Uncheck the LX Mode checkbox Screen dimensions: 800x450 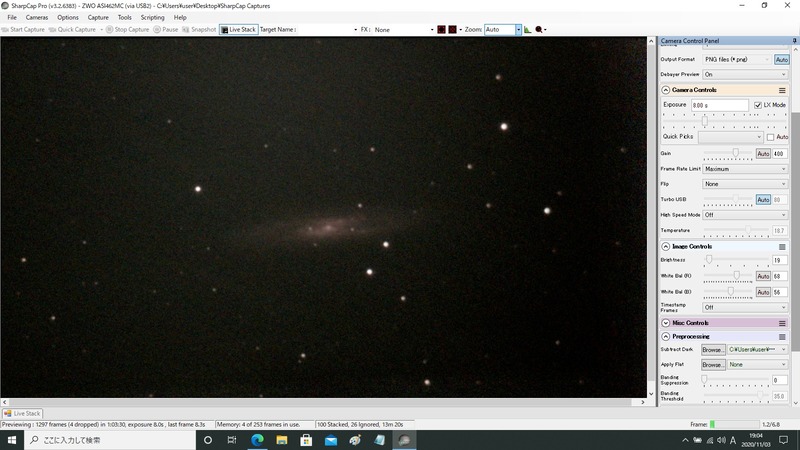[x=758, y=105]
